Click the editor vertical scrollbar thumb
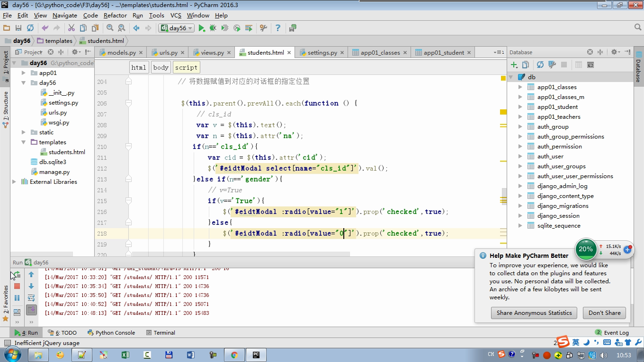 (x=504, y=197)
